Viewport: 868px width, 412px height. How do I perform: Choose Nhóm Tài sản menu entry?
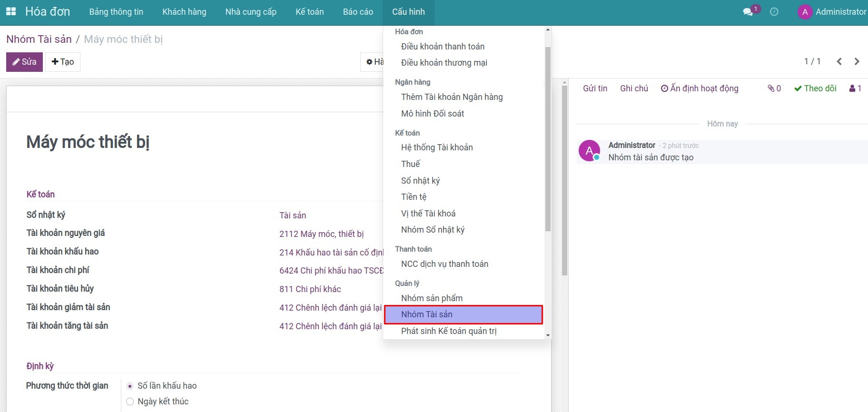(x=426, y=314)
